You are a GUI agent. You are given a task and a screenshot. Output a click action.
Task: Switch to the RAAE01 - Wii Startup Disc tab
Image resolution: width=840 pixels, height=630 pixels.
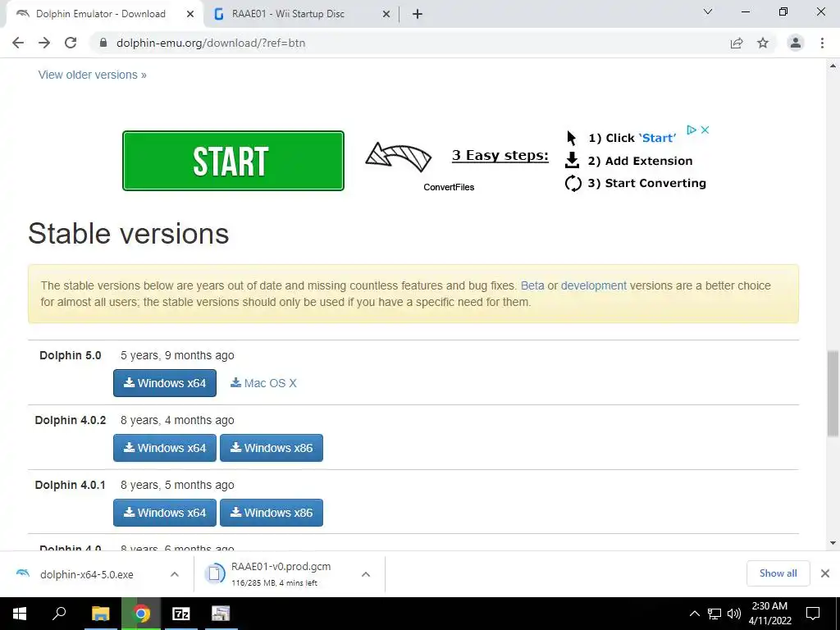288,14
